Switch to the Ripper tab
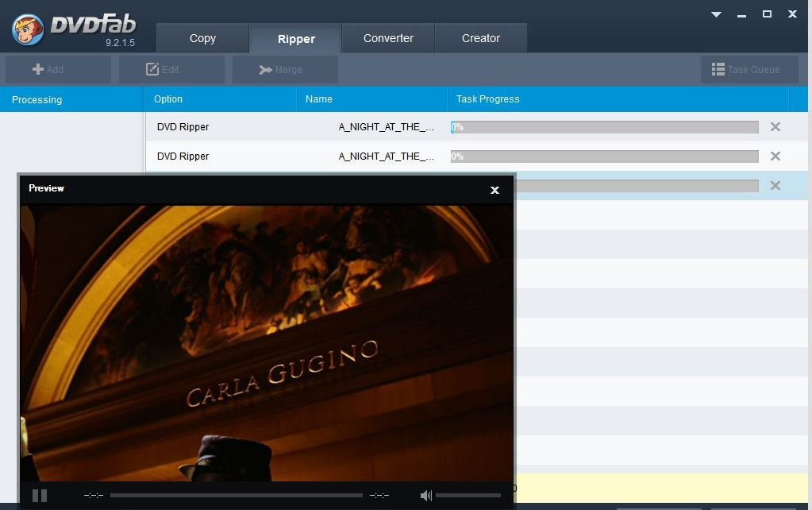 (296, 38)
